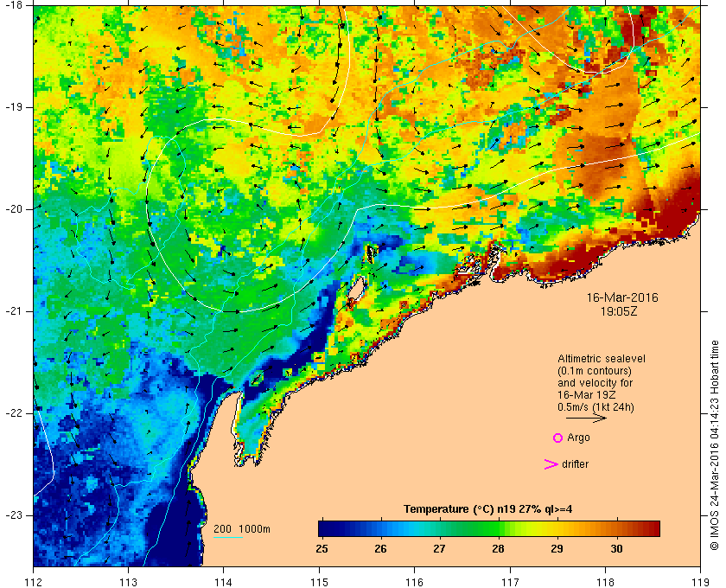726x588 pixels.
Task: Click the colorbar tick label '30'
Action: [x=616, y=549]
